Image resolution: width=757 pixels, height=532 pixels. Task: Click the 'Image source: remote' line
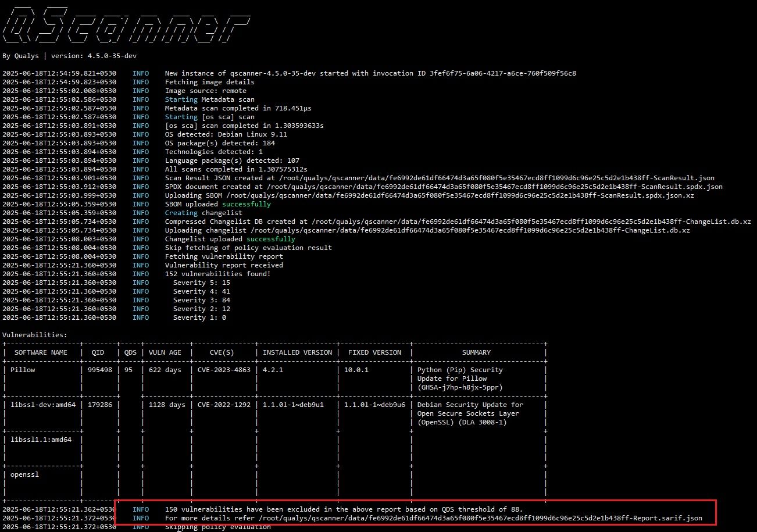point(205,91)
